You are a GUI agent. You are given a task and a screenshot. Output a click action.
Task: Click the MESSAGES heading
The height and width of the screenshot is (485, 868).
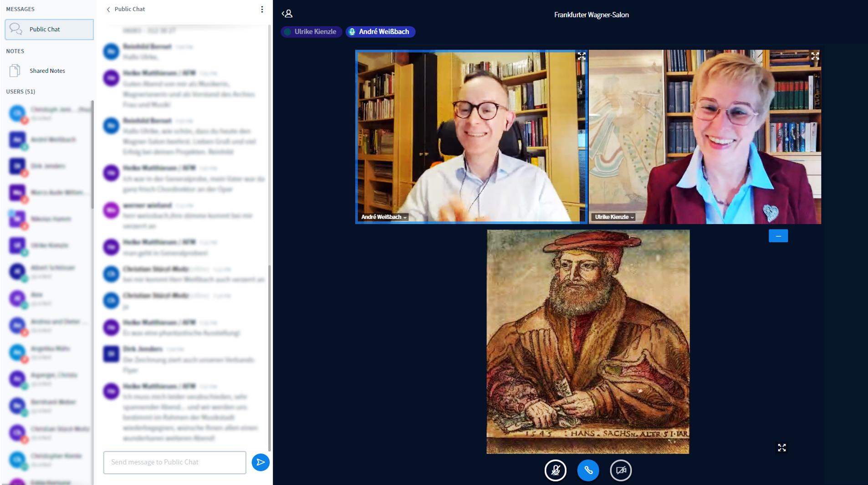coord(20,9)
